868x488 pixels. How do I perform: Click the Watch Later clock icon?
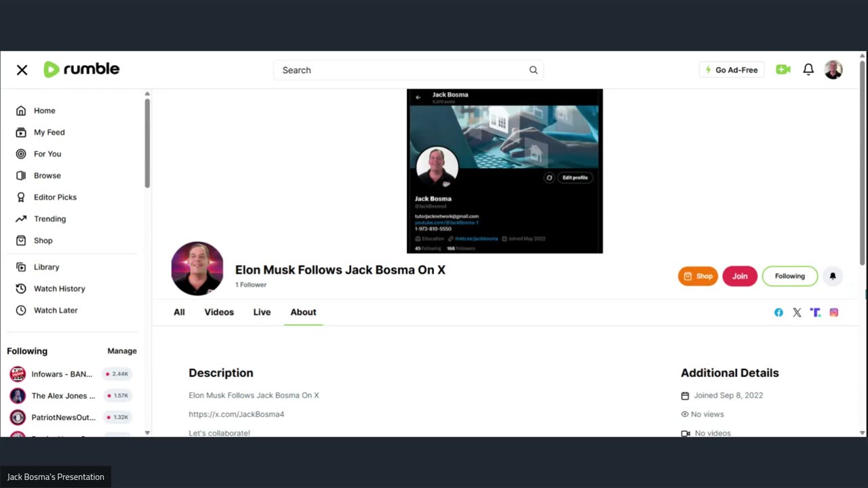(21, 310)
